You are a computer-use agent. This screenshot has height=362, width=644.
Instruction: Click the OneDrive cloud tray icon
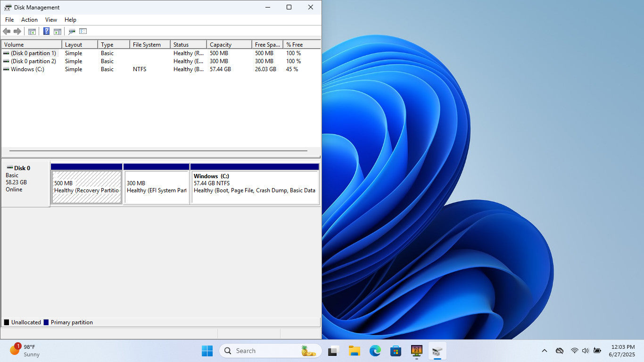point(560,351)
